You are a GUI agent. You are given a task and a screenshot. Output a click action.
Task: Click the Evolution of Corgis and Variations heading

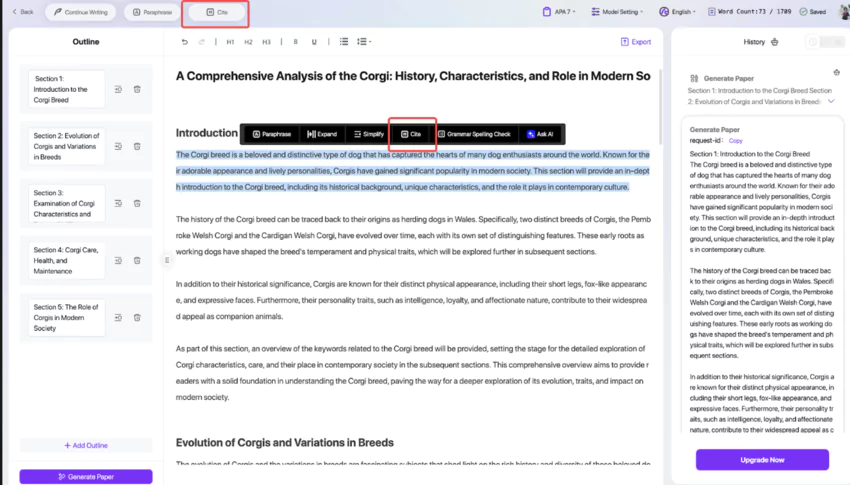(285, 443)
